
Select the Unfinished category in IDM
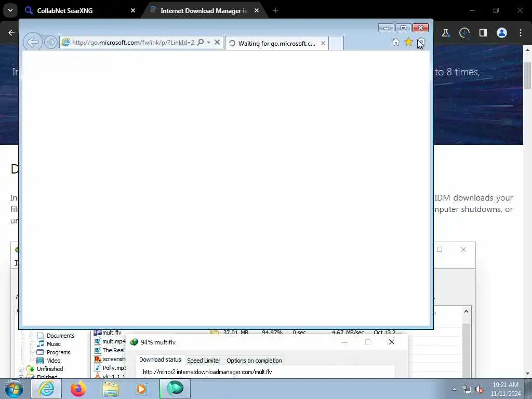pos(50,369)
